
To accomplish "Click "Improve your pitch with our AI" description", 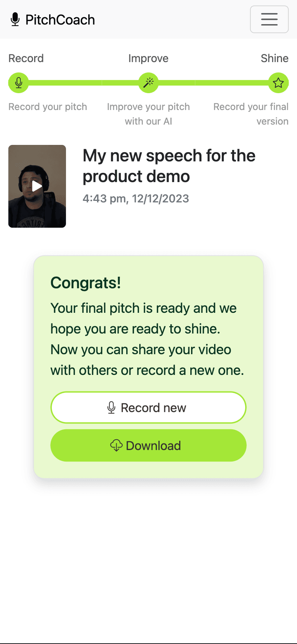I will 148,114.
